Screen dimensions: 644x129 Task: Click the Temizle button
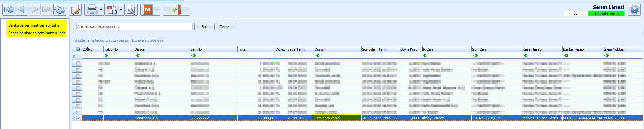point(226,27)
